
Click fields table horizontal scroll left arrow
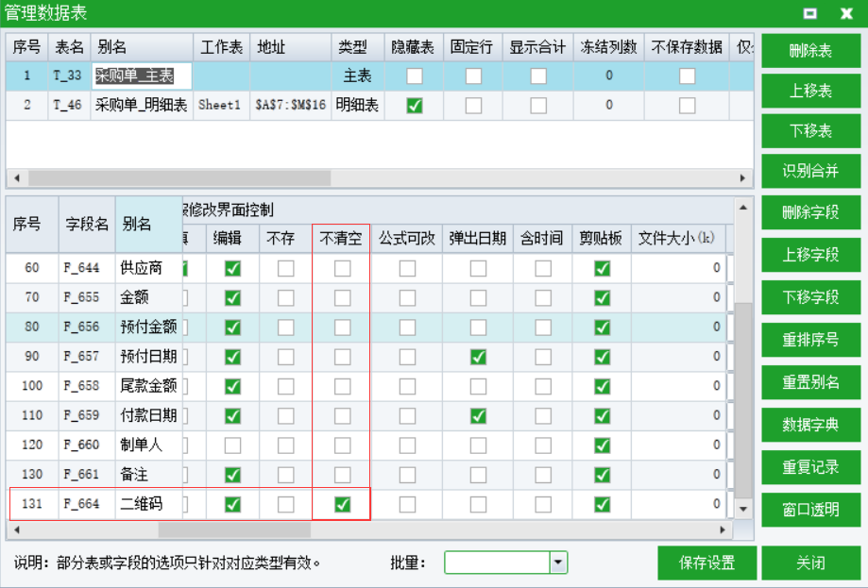[17, 529]
